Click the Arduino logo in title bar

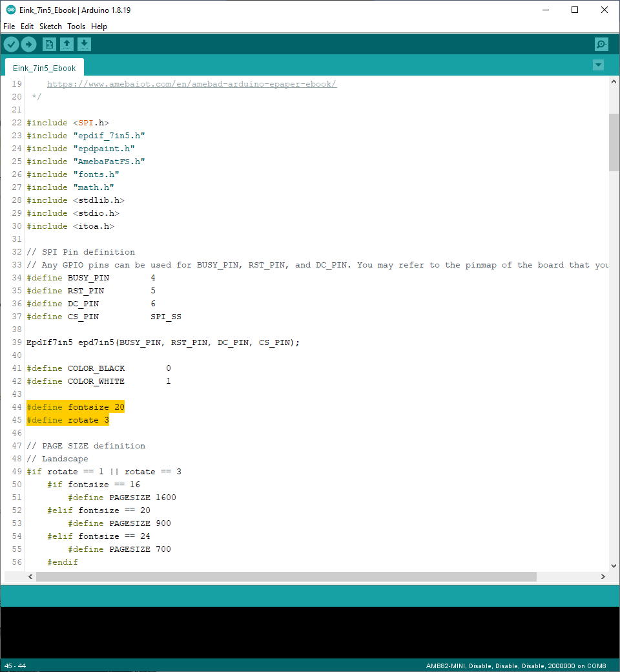click(10, 10)
